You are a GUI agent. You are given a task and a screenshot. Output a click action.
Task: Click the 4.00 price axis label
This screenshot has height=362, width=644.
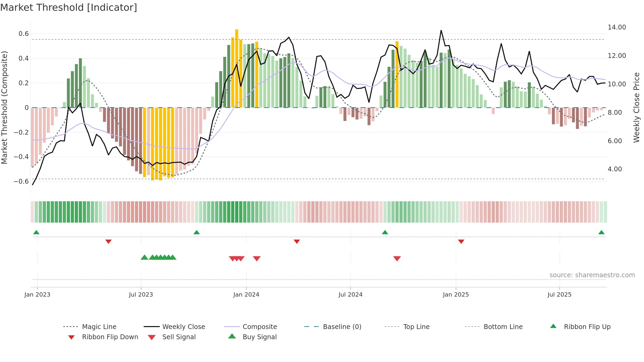[615, 169]
